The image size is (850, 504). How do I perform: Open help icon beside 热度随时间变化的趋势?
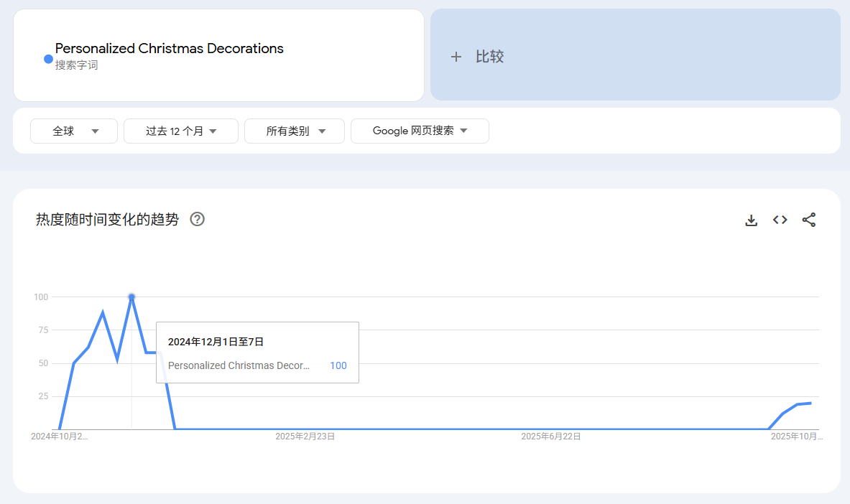[x=197, y=220]
